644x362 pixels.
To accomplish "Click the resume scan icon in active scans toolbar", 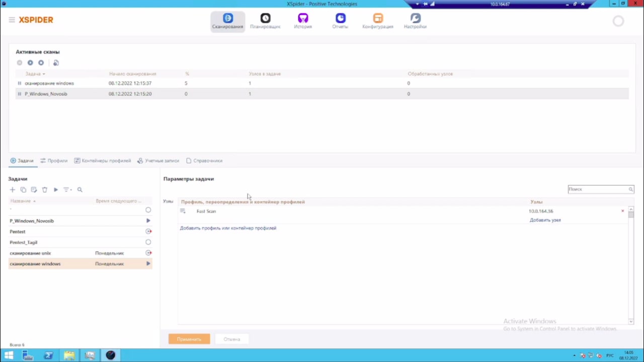I will pos(30,63).
